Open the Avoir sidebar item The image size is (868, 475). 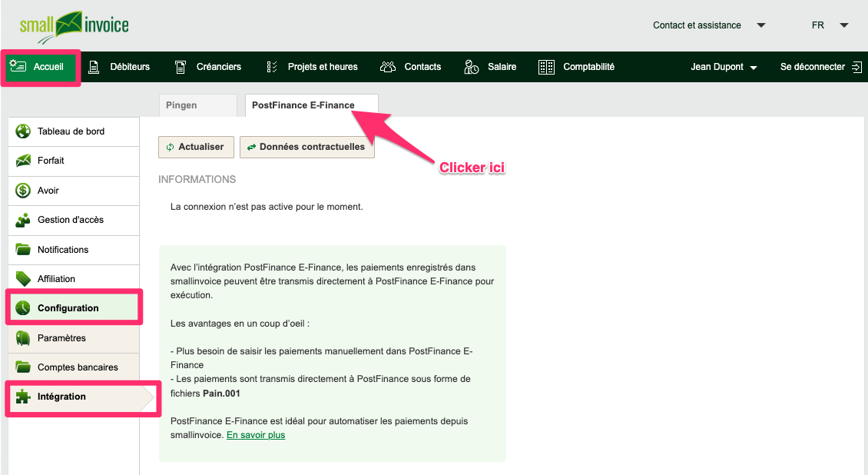(74, 191)
